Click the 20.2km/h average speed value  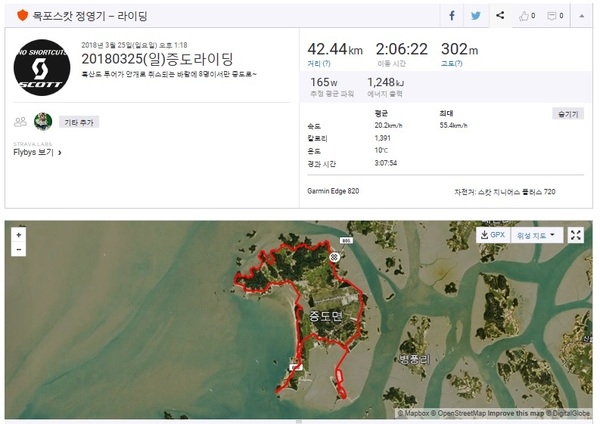388,125
